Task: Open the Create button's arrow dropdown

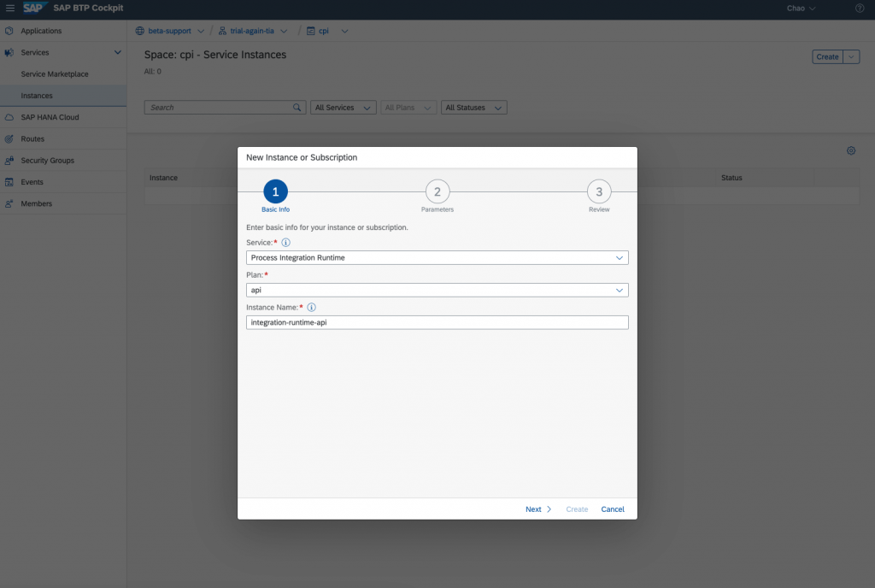Action: pos(851,56)
